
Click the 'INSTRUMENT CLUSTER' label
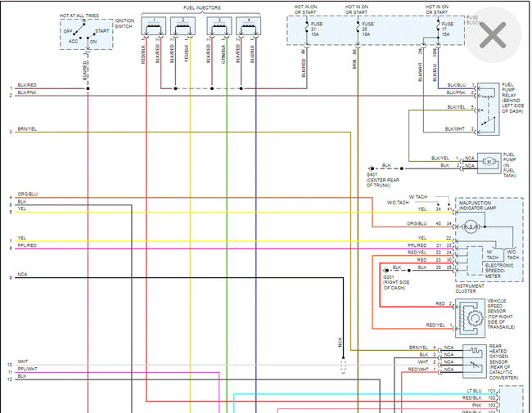[470, 289]
